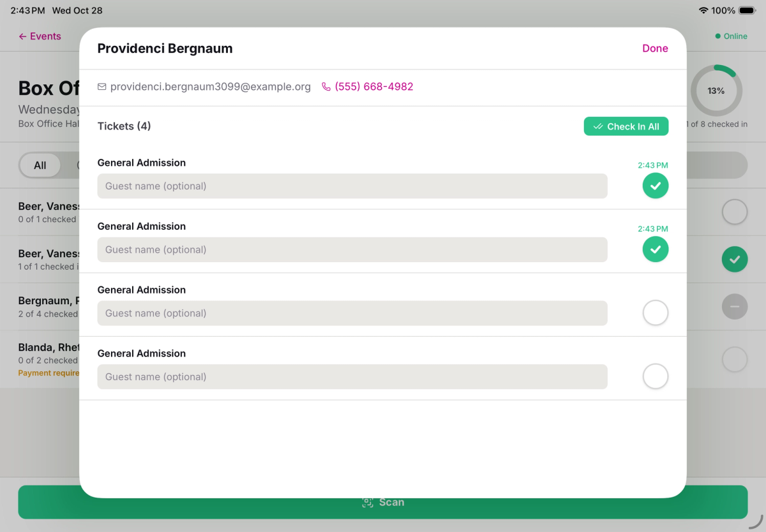766x532 pixels.
Task: Tap the back arrow beside Events
Action: (x=23, y=36)
